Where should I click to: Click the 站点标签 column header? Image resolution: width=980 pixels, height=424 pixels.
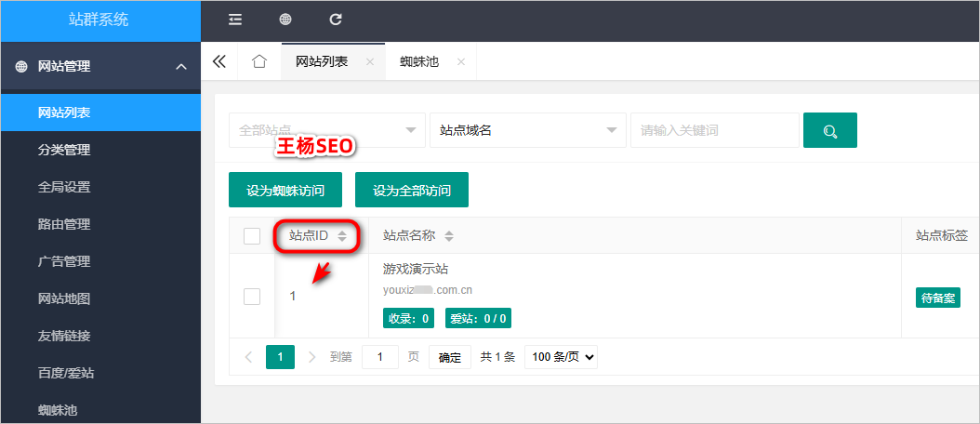point(942,236)
